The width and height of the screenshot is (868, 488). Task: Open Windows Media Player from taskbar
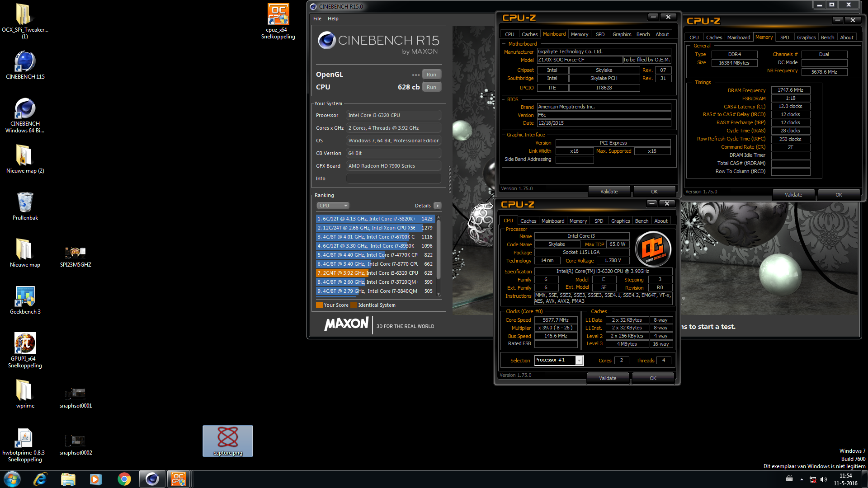click(x=96, y=479)
